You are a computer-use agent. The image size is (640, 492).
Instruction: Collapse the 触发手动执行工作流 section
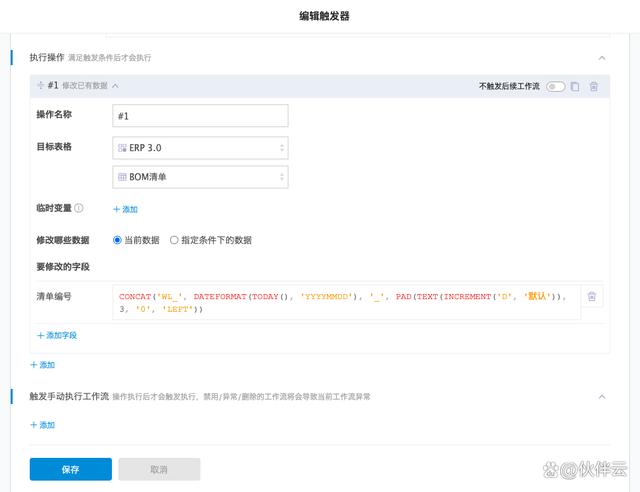pos(602,397)
